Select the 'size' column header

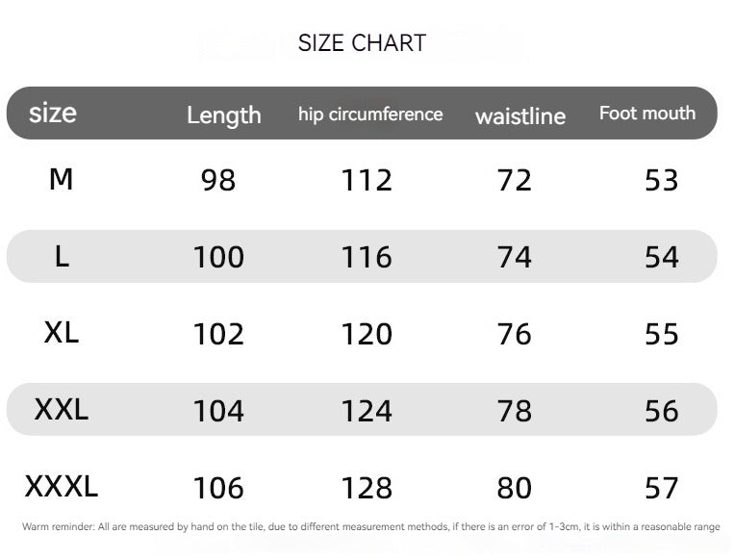53,114
